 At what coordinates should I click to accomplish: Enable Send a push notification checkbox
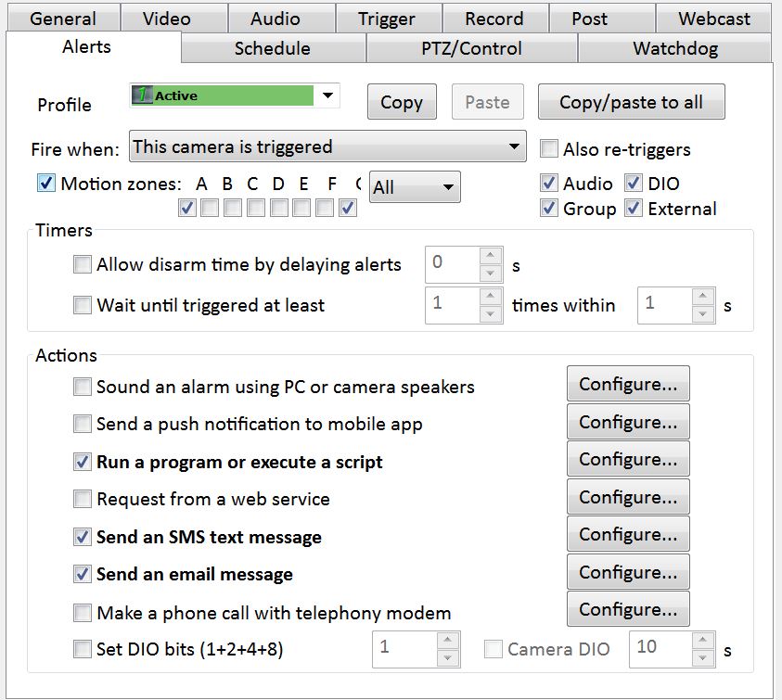tap(83, 424)
